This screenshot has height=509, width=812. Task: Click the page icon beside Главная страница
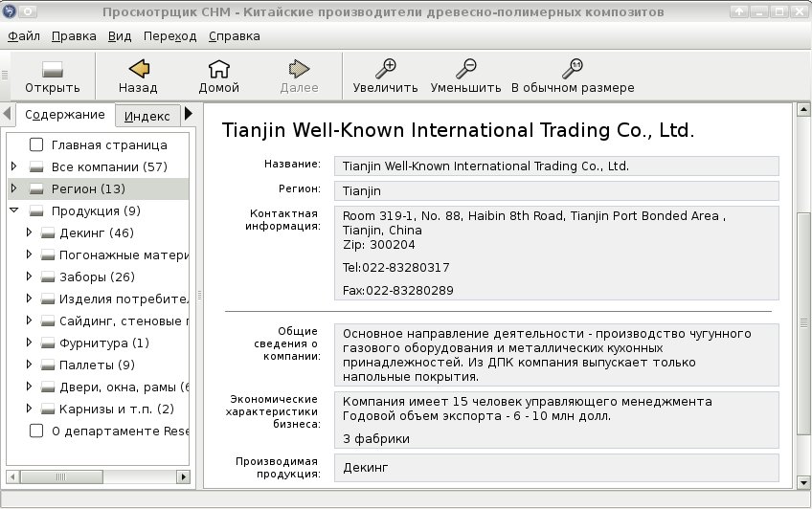pos(36,144)
